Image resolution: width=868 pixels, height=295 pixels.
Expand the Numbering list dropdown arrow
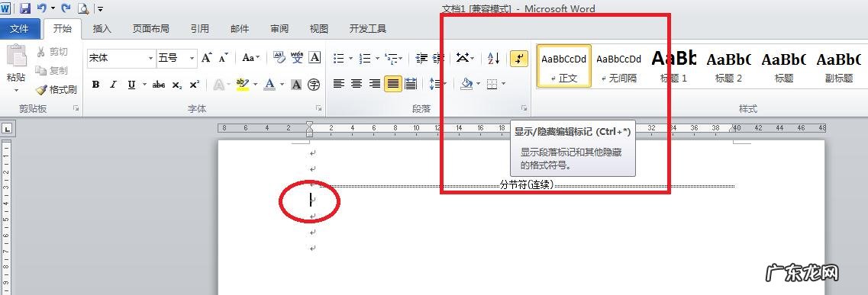click(x=378, y=58)
